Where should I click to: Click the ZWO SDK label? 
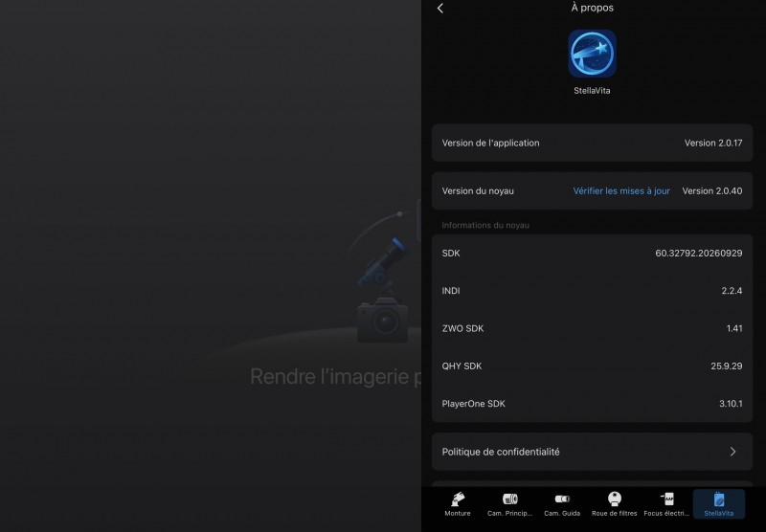[462, 328]
